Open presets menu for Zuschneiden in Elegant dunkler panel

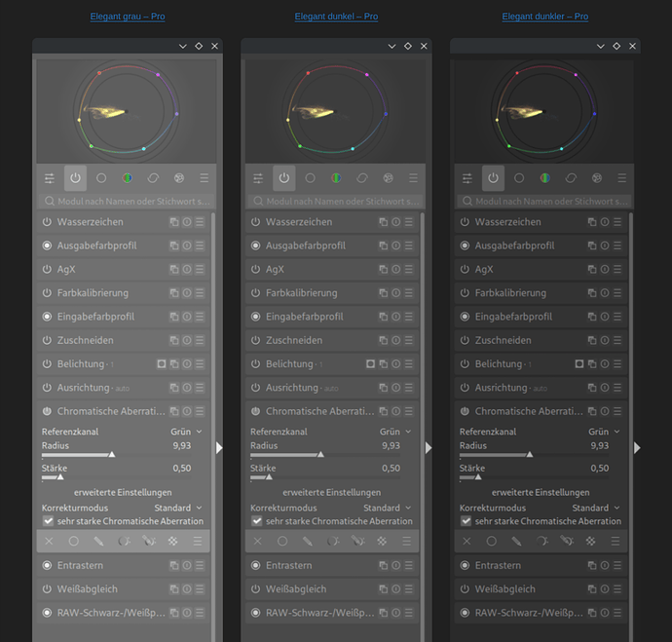click(617, 341)
